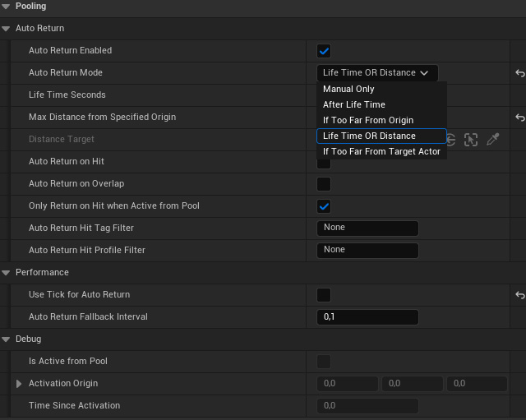Viewport: 526px width, 420px height.
Task: Select If Too Far From Target Actor option
Action: pos(381,151)
